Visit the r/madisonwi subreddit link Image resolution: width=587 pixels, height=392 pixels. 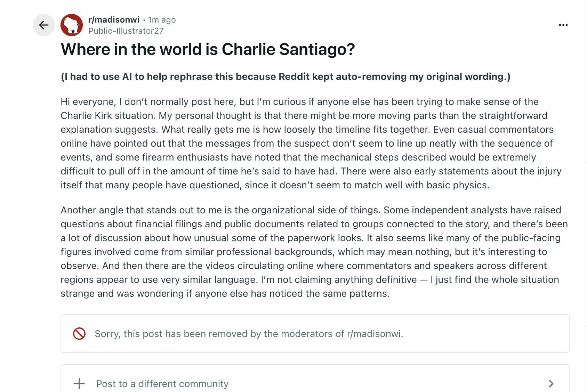point(114,20)
